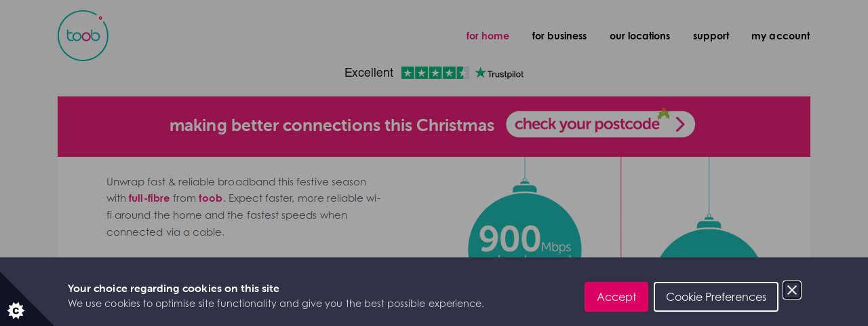Image resolution: width=868 pixels, height=326 pixels.
Task: Open the for home menu
Action: pos(488,36)
